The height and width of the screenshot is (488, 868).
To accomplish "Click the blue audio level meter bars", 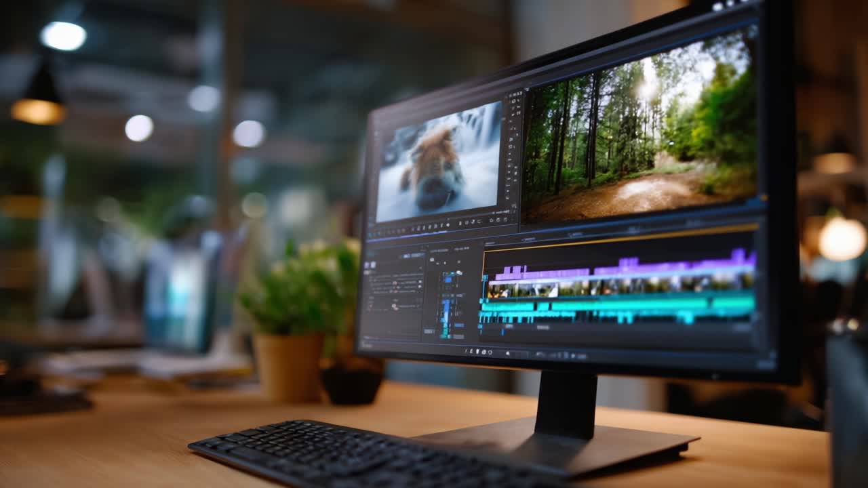I will [448, 304].
